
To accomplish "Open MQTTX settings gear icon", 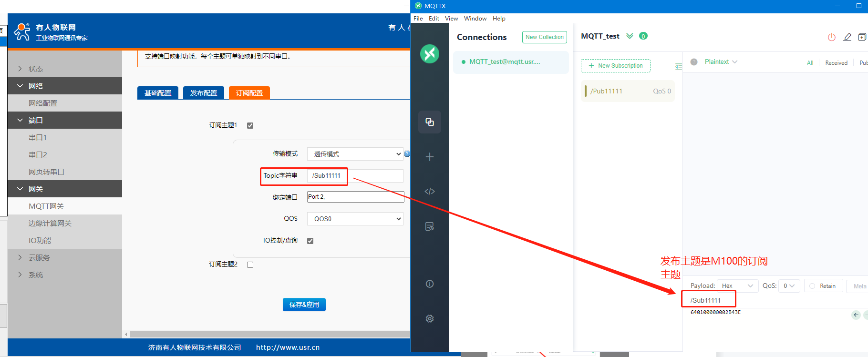I will click(x=429, y=318).
